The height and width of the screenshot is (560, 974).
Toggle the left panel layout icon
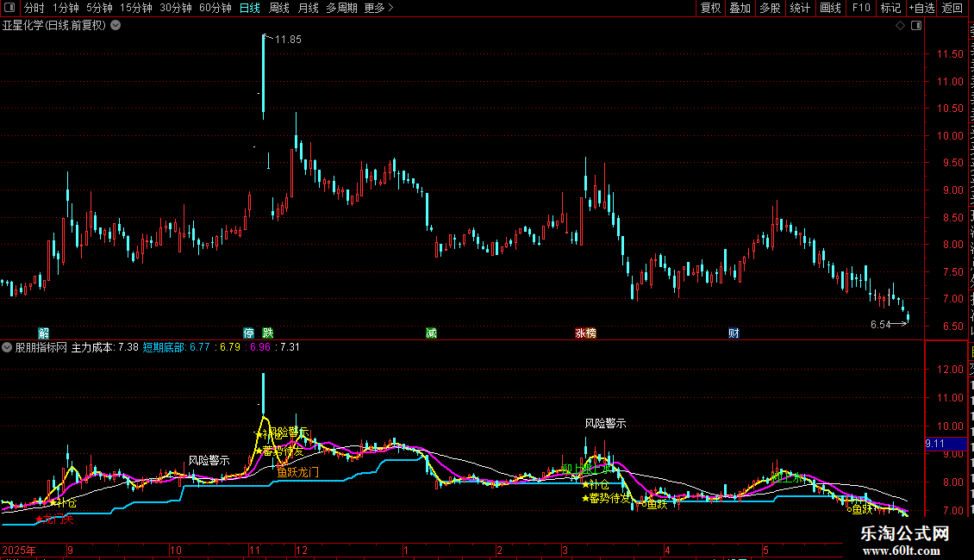[9, 8]
